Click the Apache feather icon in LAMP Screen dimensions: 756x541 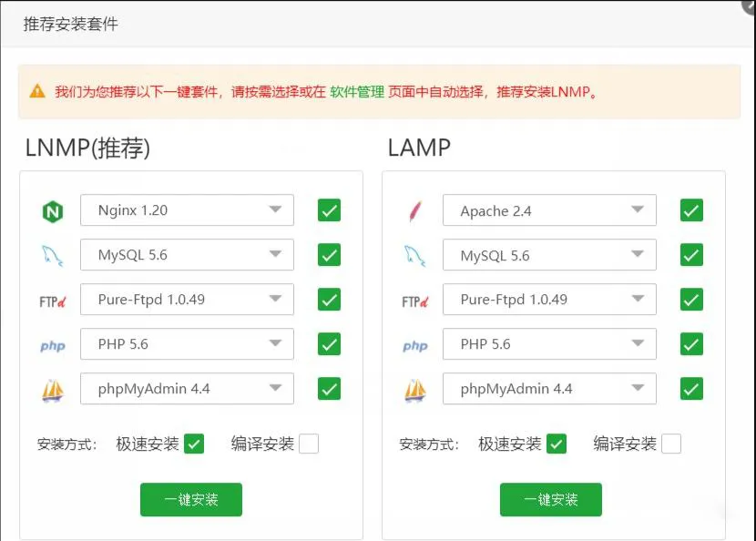[414, 211]
